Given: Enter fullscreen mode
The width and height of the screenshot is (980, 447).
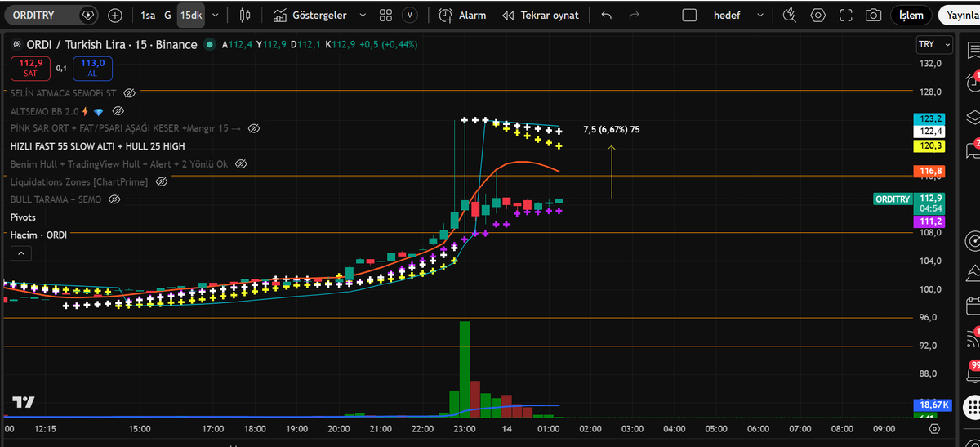Looking at the screenshot, I should (x=846, y=15).
